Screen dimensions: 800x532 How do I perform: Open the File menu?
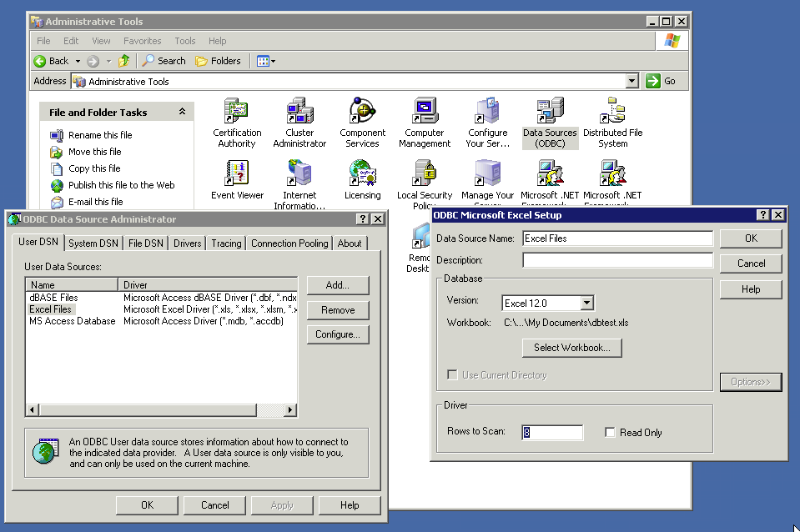[x=43, y=41]
